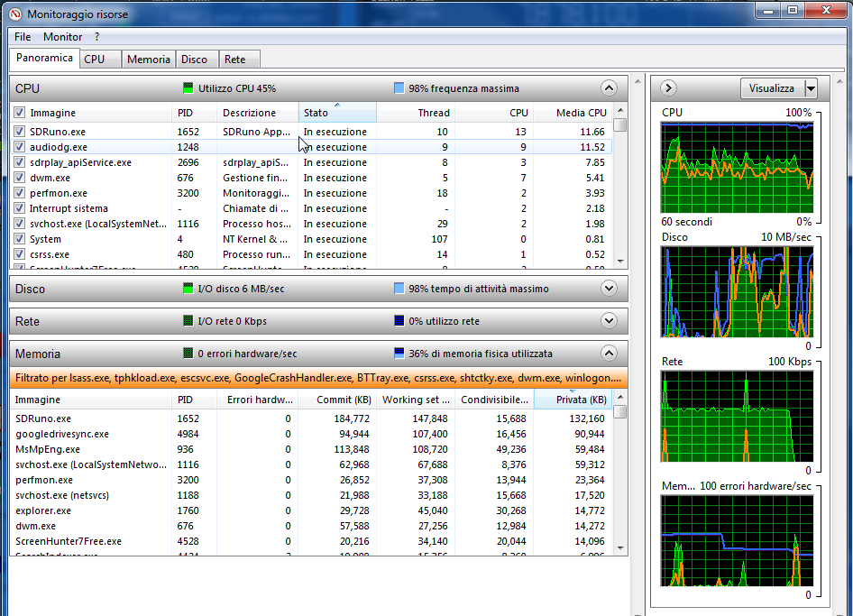
Task: Sort CPU list by Stato column
Action: (337, 113)
